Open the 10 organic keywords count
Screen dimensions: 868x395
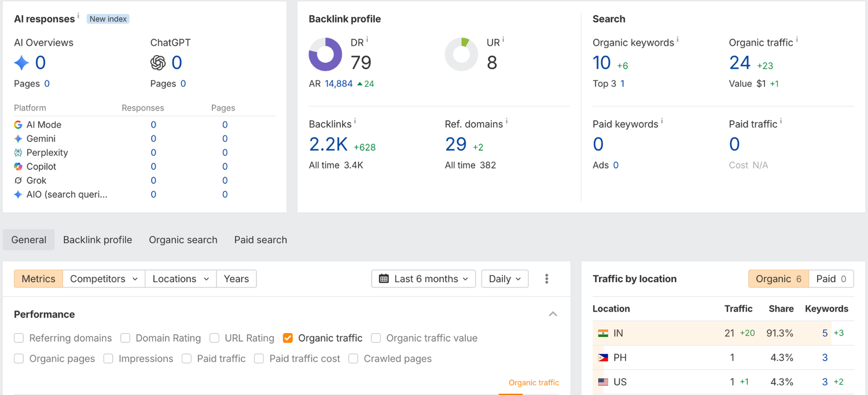[x=602, y=63]
